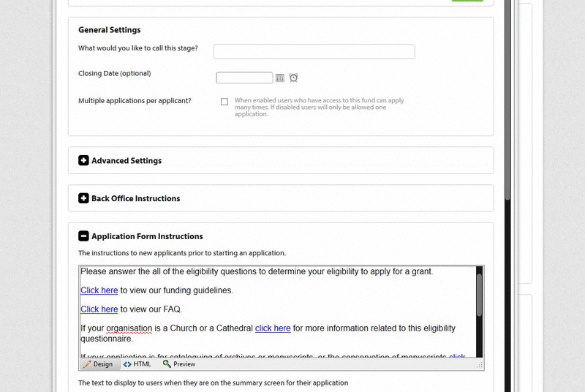This screenshot has height=392, width=585.
Task: Click the editor resize grip corner
Action: 480,365
